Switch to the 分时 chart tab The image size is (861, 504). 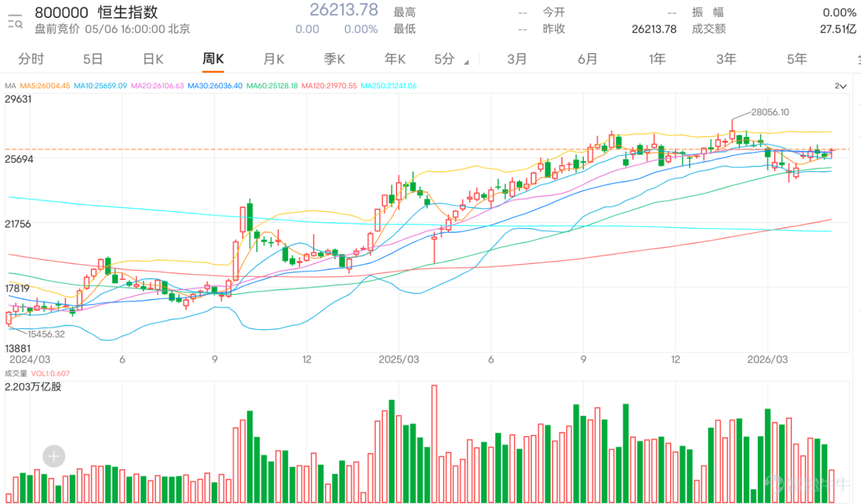[x=31, y=59]
